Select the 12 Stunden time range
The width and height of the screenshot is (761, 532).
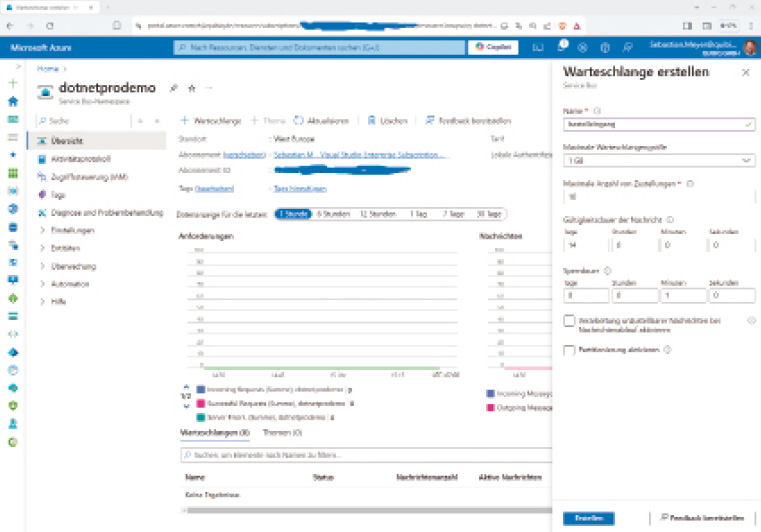pos(378,214)
